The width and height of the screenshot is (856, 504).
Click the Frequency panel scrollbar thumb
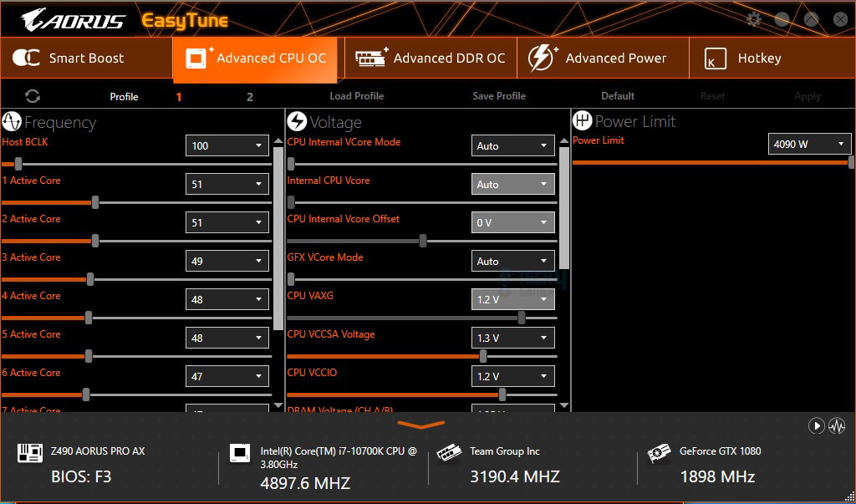(278, 238)
